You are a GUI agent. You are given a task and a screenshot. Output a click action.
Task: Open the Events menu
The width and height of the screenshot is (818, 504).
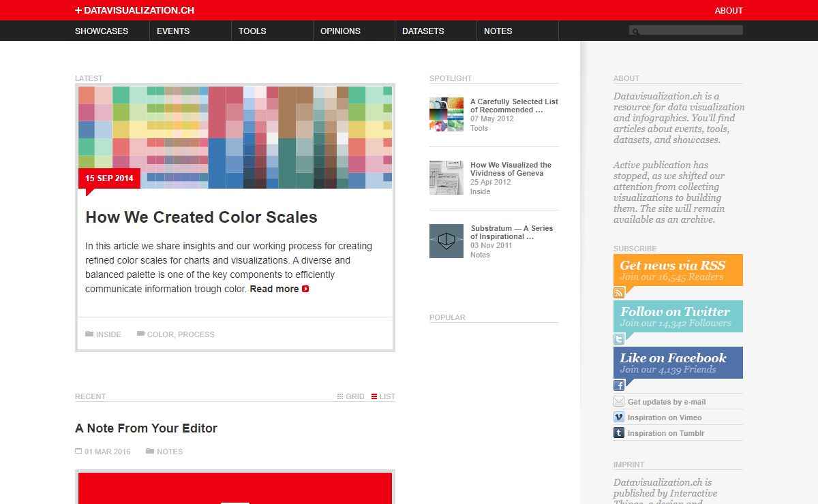pos(173,31)
